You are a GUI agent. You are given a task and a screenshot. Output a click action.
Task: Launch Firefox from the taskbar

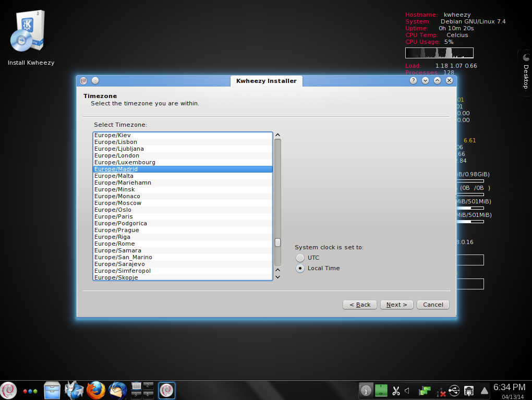[95, 390]
